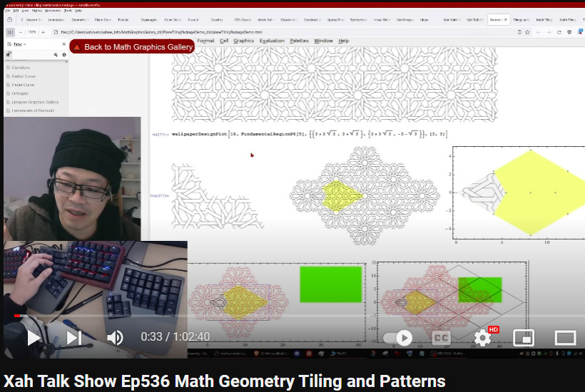Switch to the Tilings and browser tab

[x=521, y=20]
